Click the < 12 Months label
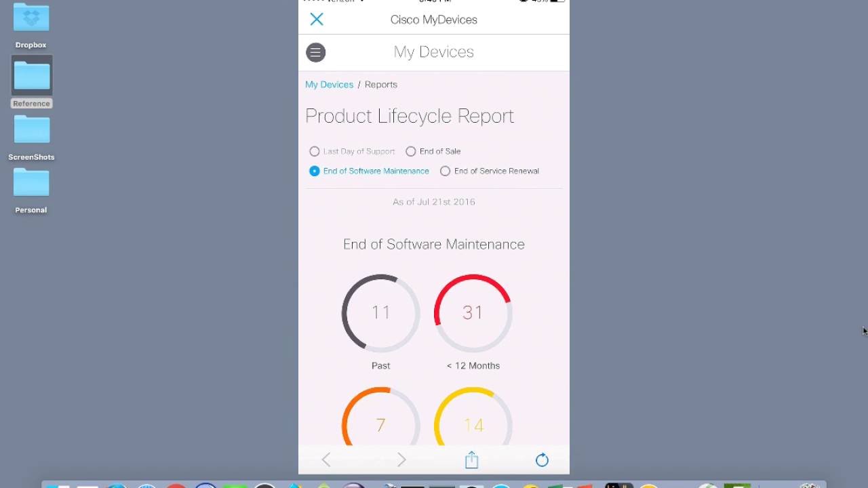The width and height of the screenshot is (868, 488). 473,365
